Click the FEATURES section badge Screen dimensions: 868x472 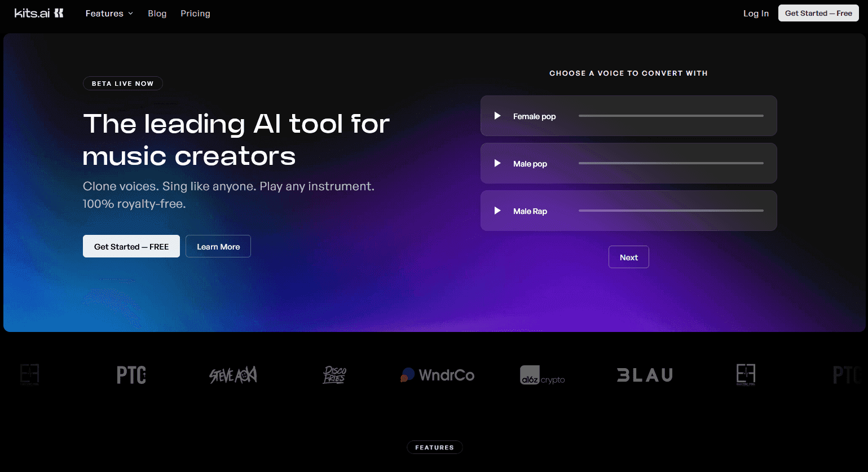434,447
